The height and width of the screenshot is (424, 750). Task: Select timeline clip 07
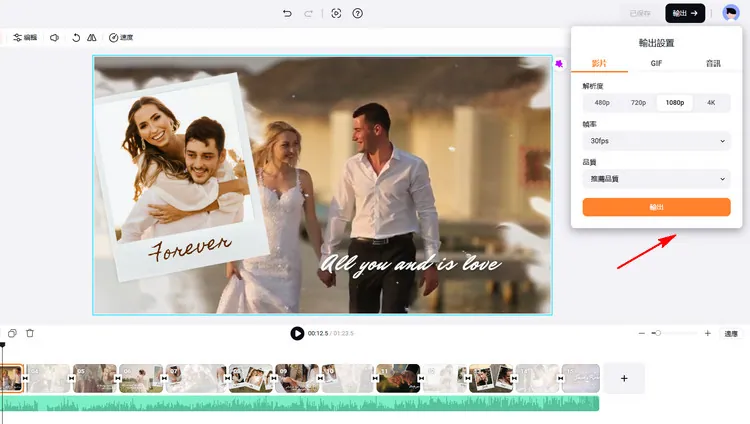tap(196, 379)
